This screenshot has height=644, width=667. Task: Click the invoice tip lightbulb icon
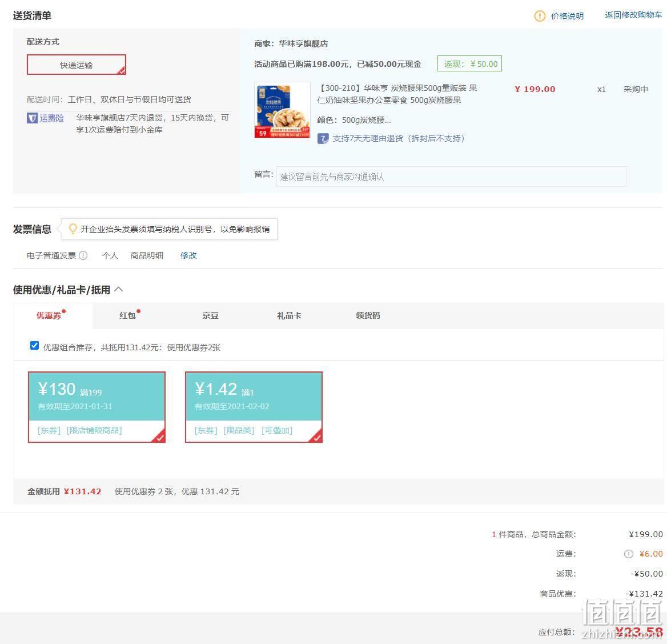(x=73, y=229)
